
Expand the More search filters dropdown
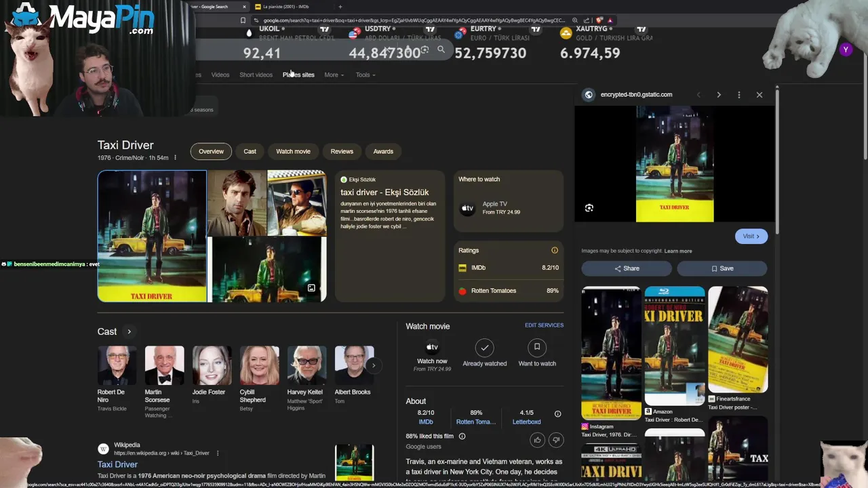[334, 75]
